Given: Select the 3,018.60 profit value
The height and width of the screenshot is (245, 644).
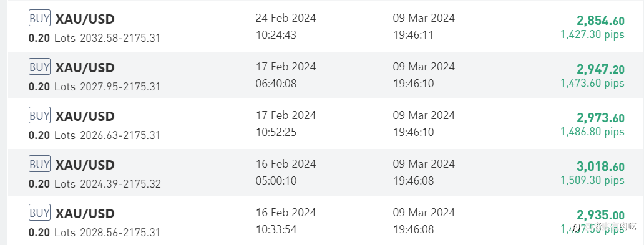Looking at the screenshot, I should point(600,166).
